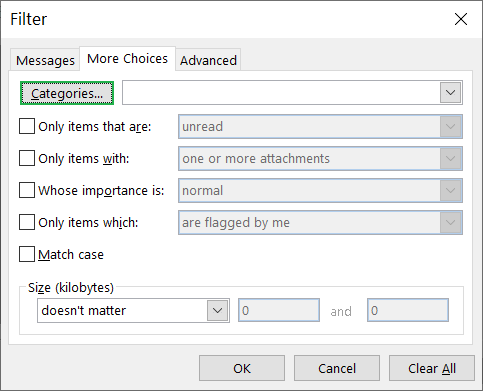Screen dimensions: 483x392
Task: Click the 'Match case' label text
Action: [x=71, y=255]
